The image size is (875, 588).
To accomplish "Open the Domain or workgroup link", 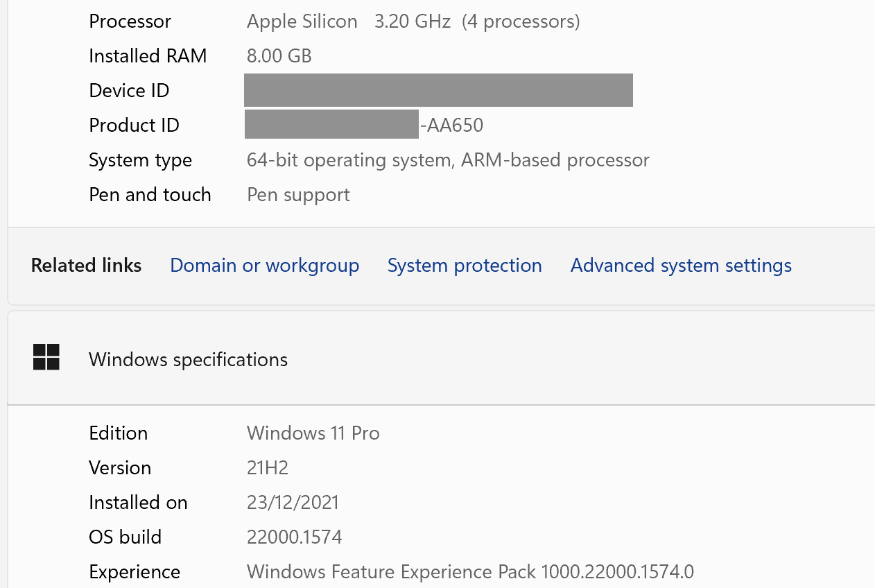I will coord(264,266).
